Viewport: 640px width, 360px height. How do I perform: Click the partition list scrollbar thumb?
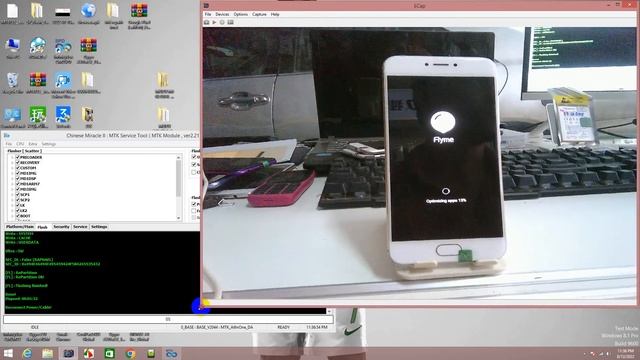[x=178, y=179]
